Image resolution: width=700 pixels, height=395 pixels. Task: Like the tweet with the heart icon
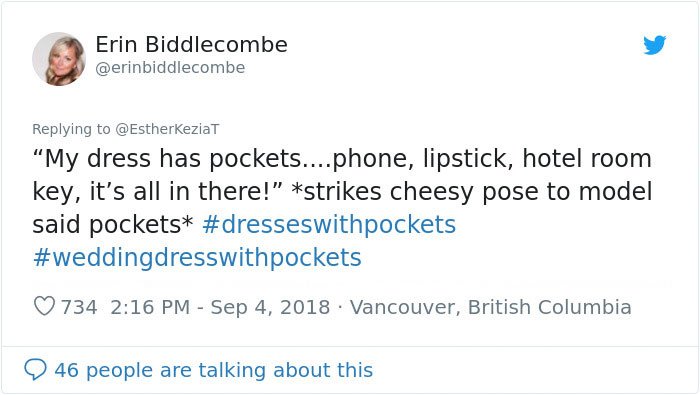point(44,307)
